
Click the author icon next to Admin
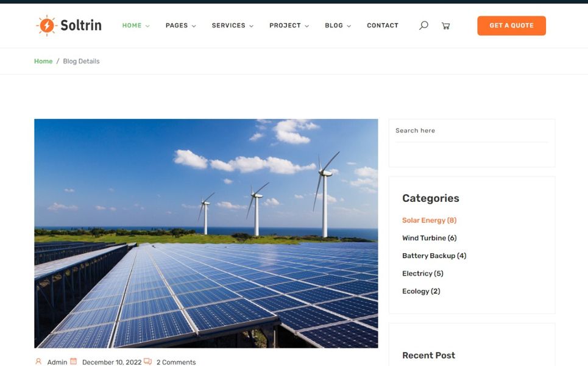click(38, 361)
